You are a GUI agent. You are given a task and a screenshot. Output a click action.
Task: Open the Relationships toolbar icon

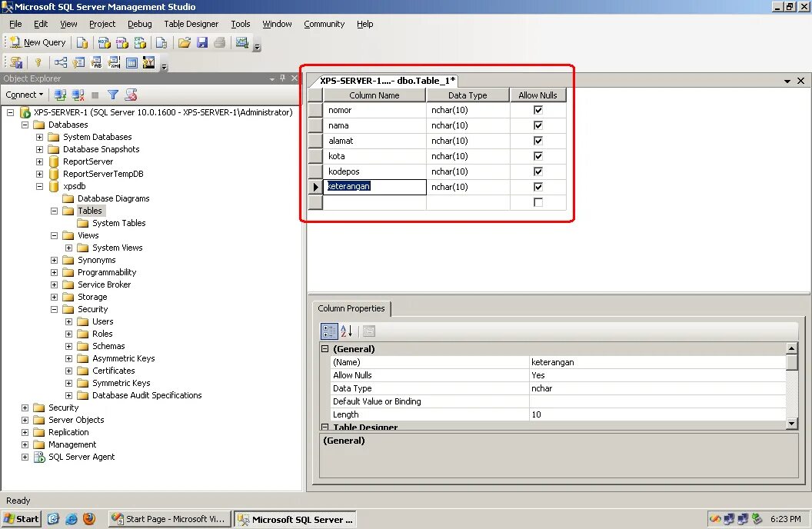[61, 62]
